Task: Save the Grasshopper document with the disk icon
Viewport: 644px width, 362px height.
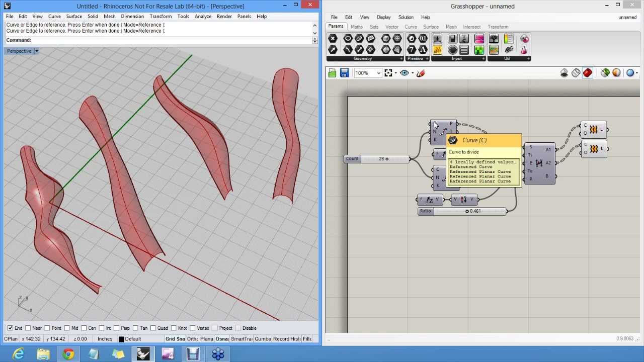Action: [x=344, y=73]
